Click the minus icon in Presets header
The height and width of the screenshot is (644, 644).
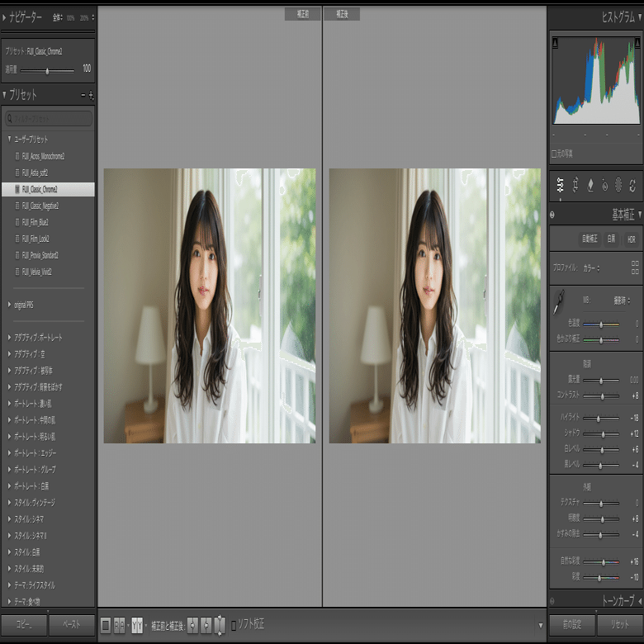(83, 95)
